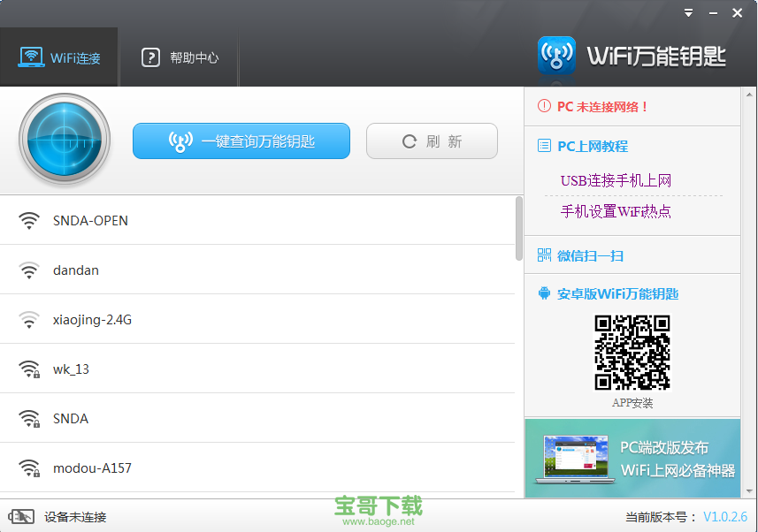Open the WiFi连接 tab
Viewport: 758px width, 532px height.
(x=59, y=57)
